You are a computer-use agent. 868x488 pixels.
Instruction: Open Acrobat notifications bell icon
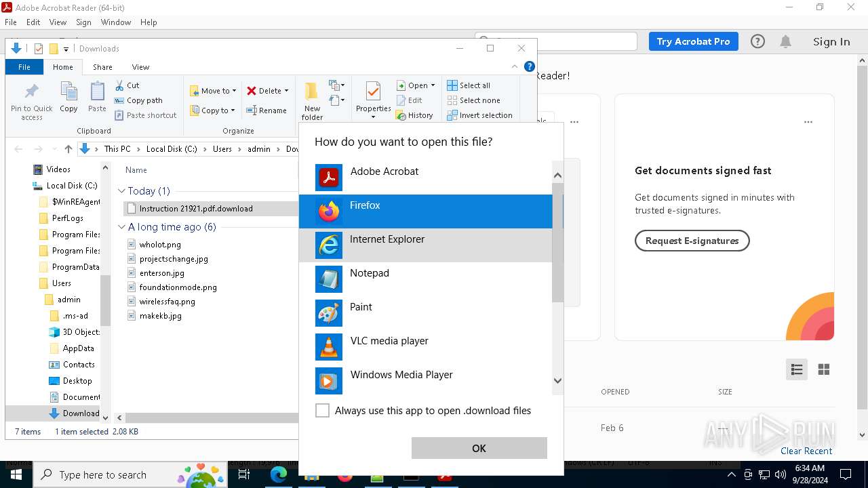point(785,42)
